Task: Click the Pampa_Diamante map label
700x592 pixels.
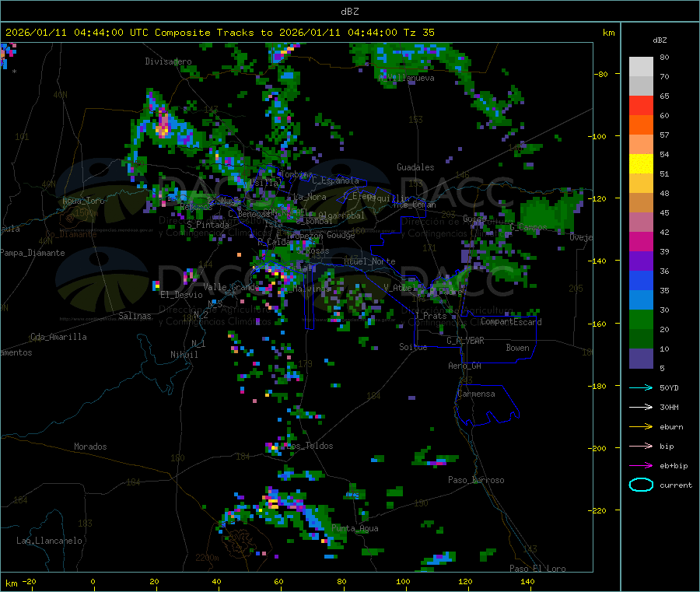Action: tap(32, 253)
